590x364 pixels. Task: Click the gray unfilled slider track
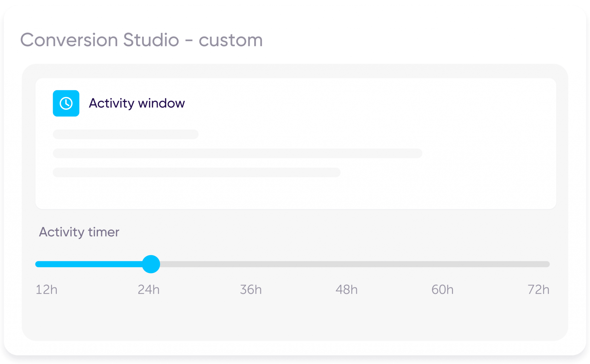coord(346,264)
